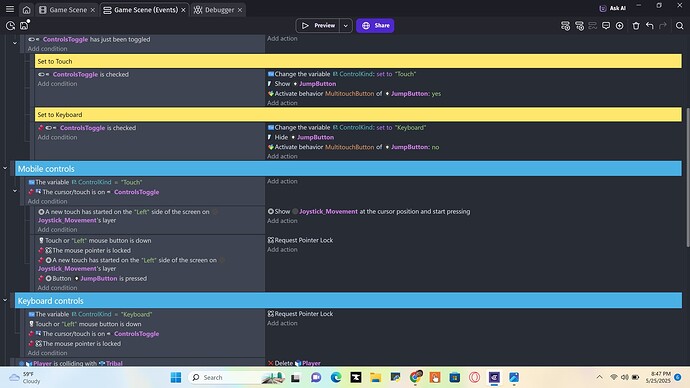Click the events sheet vertical scrollbar
Screen dimensions: 690x388
pyautogui.click(x=687, y=177)
